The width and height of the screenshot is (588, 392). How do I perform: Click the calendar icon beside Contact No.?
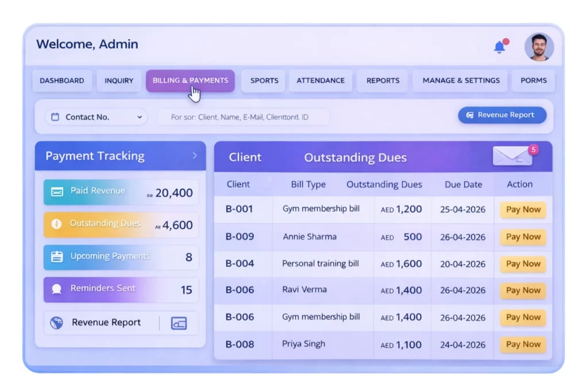tap(55, 117)
